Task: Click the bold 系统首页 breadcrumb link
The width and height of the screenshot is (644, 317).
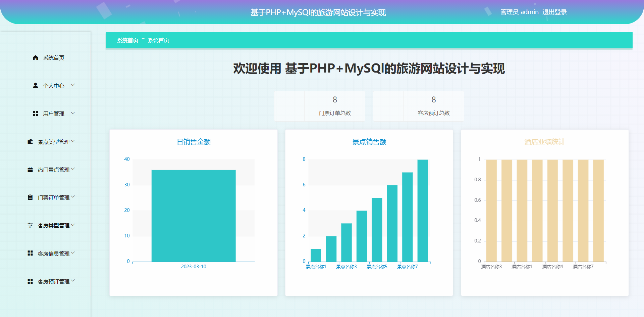Action: pyautogui.click(x=127, y=40)
